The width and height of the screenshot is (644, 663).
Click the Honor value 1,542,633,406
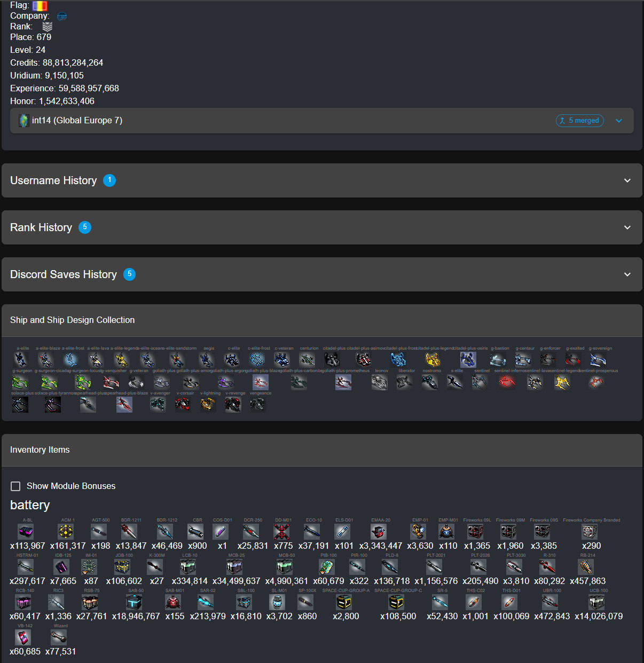coord(67,101)
